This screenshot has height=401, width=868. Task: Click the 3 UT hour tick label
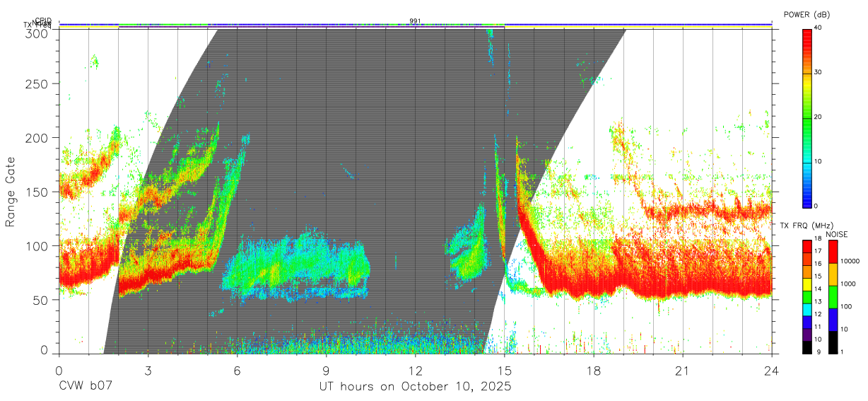[148, 371]
